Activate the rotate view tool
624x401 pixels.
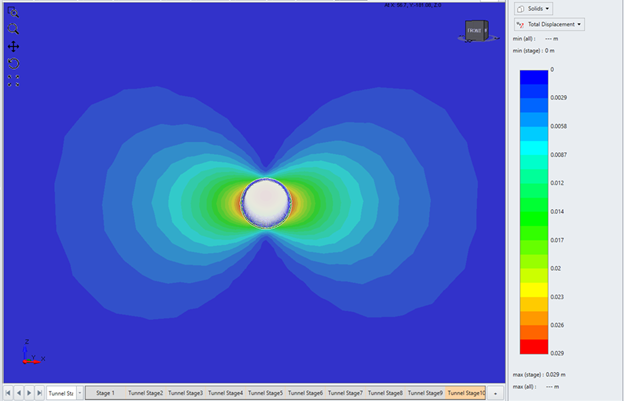[x=13, y=64]
